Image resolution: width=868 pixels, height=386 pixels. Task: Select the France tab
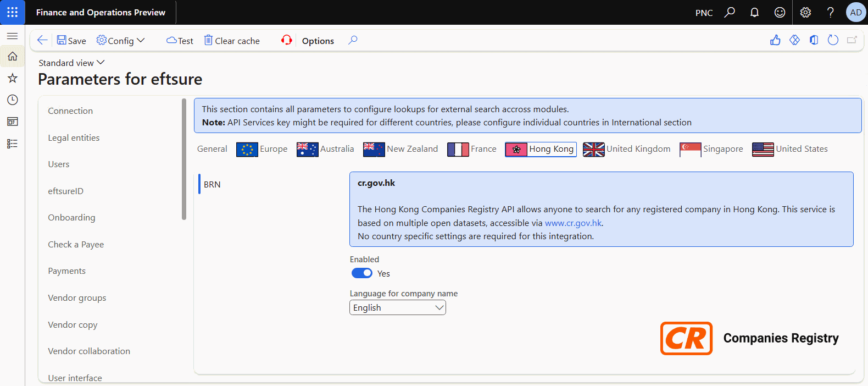472,149
